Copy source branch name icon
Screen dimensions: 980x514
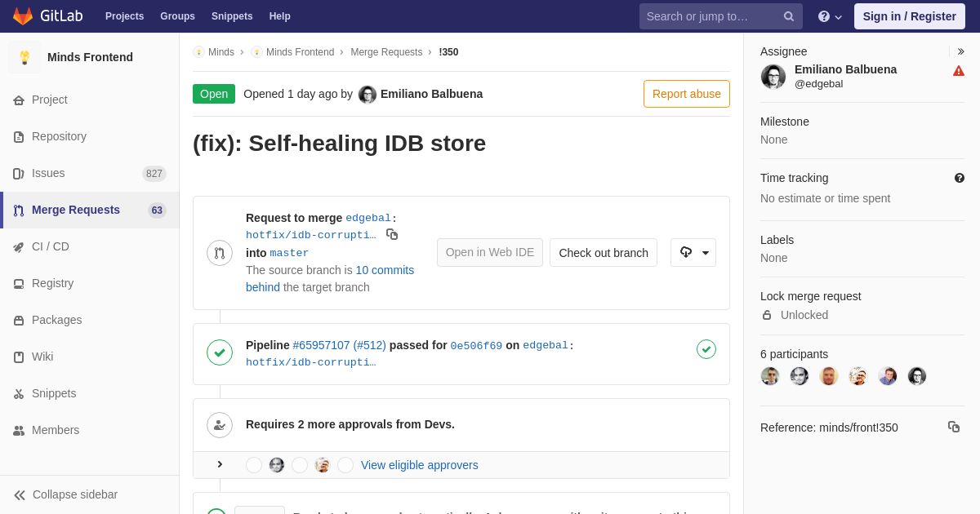click(x=392, y=234)
